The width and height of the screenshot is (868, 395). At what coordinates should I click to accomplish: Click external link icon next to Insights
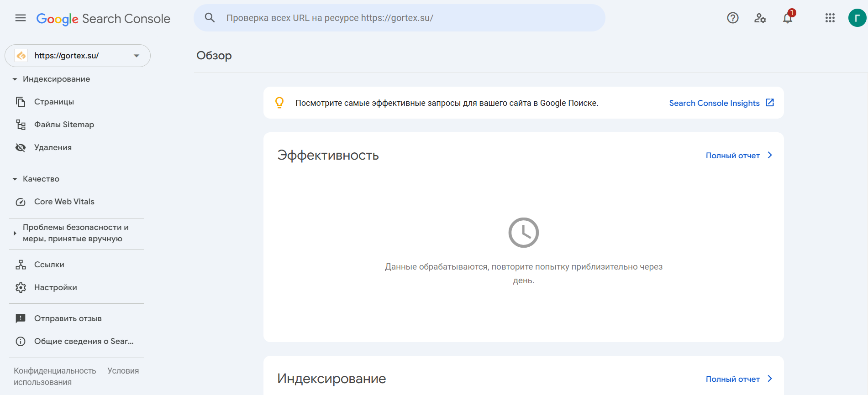point(770,103)
